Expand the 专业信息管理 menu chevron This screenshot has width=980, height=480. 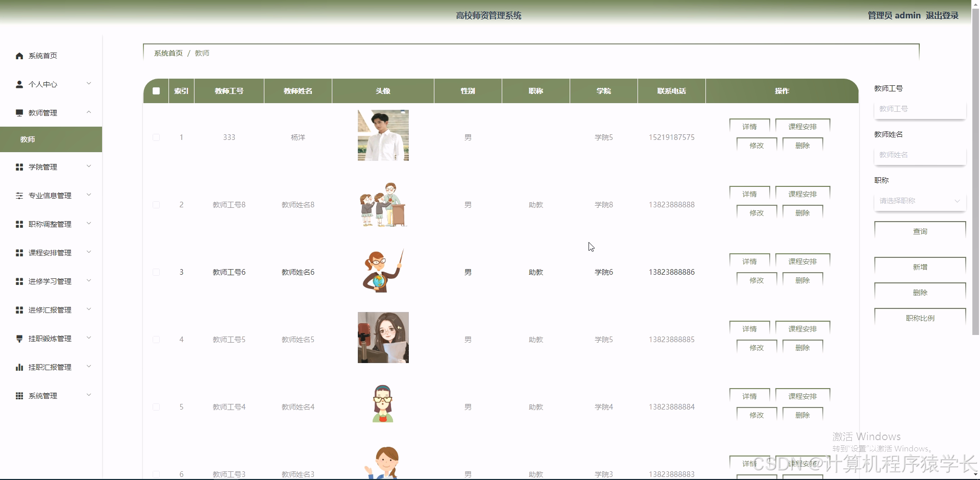[x=89, y=195]
